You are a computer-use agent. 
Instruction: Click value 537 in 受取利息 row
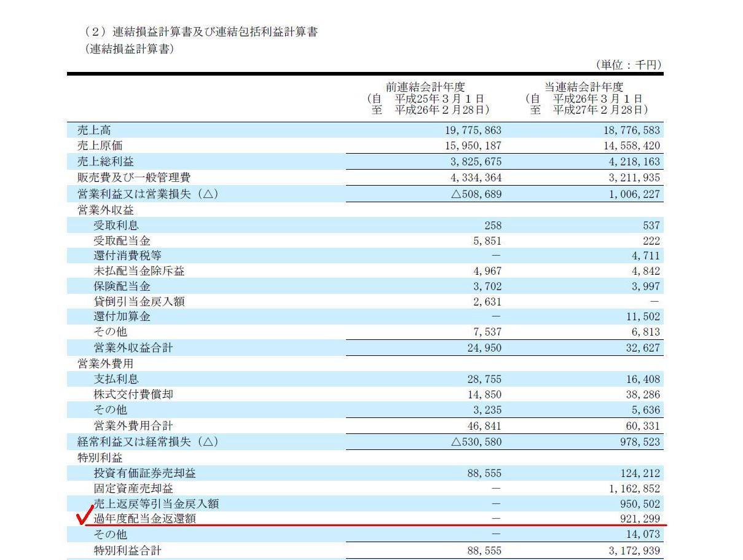point(650,225)
